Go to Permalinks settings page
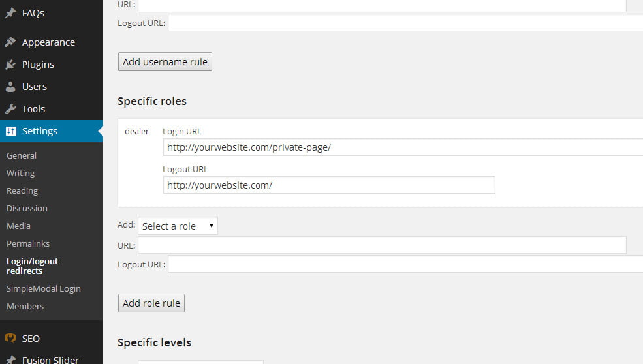 28,244
